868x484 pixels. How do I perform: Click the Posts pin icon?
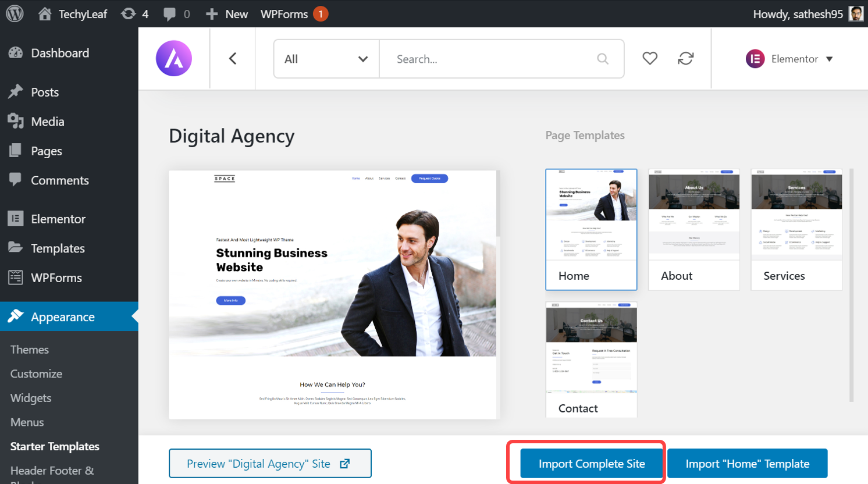click(16, 91)
